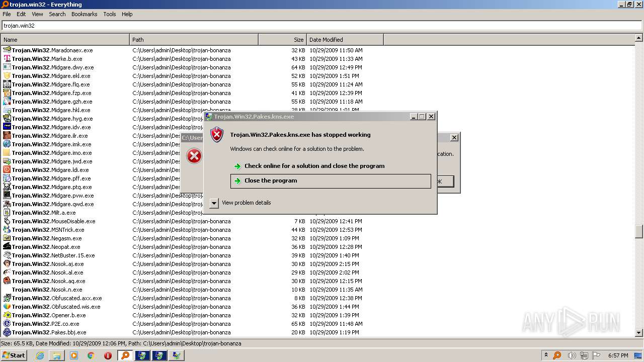The width and height of the screenshot is (644, 362).
Task: Expand View problem details
Action: coord(240,203)
